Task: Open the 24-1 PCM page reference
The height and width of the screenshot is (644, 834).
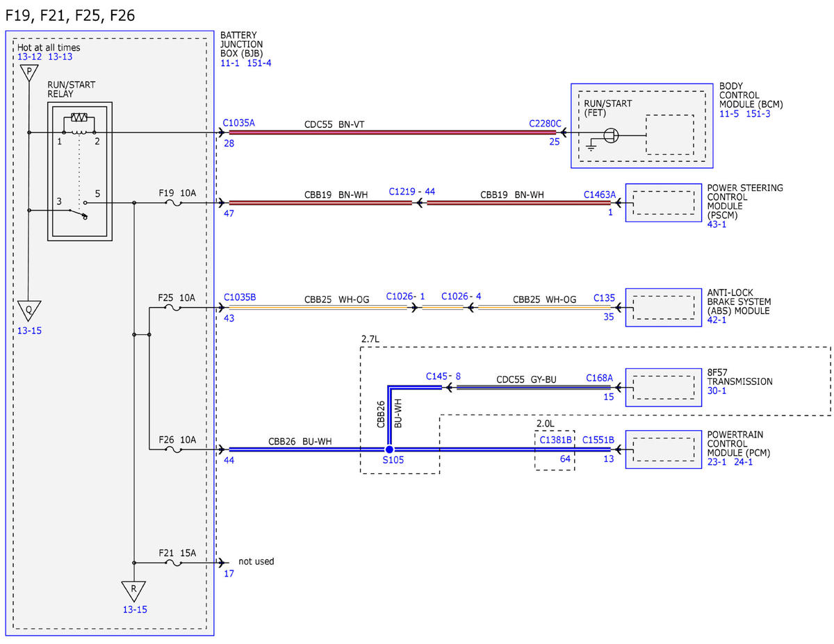Action: pos(742,462)
